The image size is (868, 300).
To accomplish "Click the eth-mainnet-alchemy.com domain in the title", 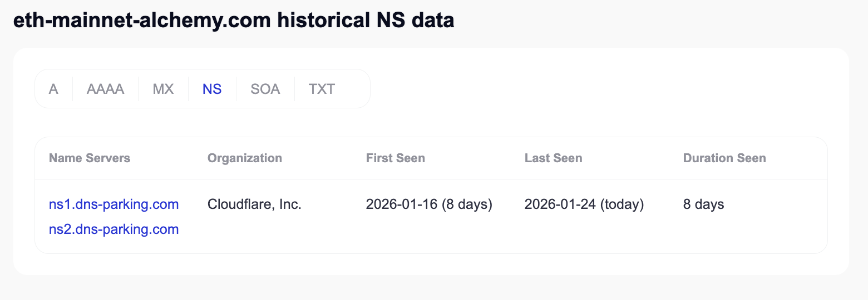I will (142, 21).
